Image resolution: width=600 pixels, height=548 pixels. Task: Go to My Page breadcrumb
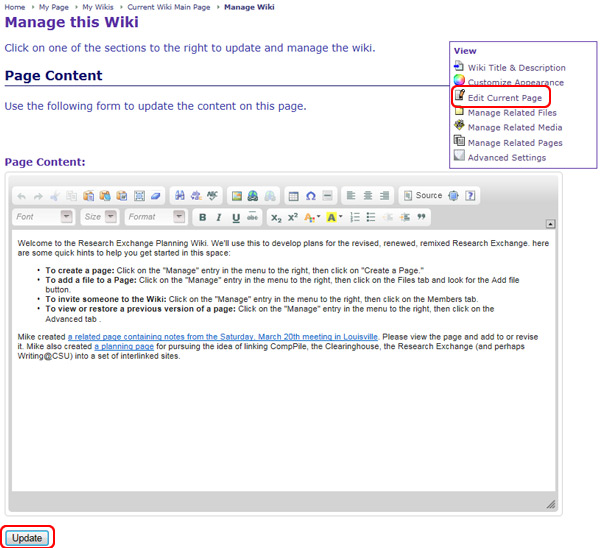[x=54, y=7]
